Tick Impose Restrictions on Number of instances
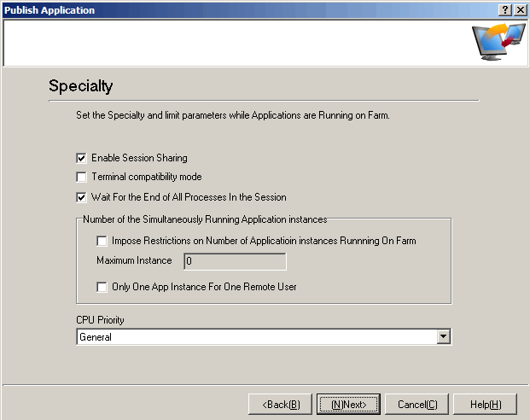 click(102, 242)
